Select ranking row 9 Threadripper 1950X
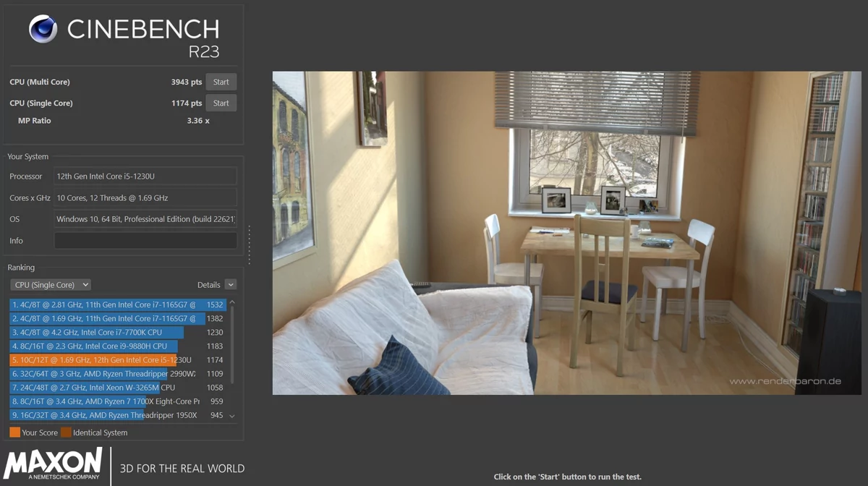Viewport: 868px width, 486px height. pos(118,415)
